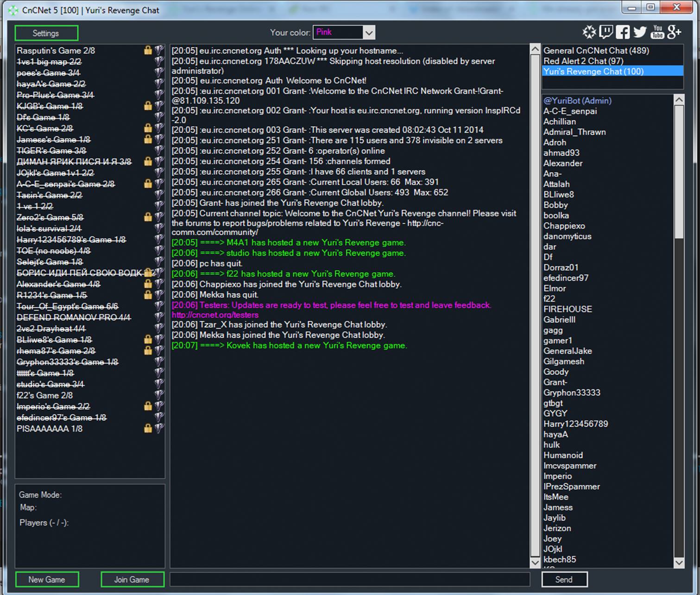
Task: Open the Google Plus icon link
Action: 674,32
